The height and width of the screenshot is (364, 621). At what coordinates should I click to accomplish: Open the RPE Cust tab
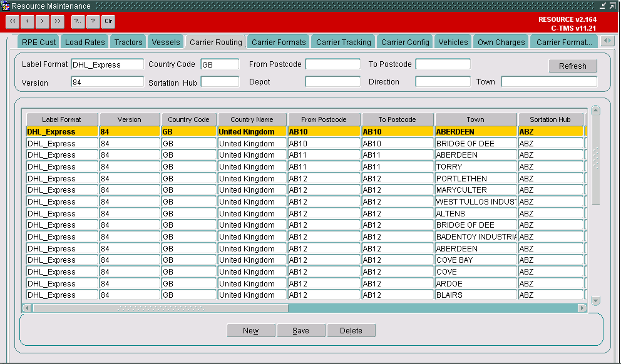tap(39, 43)
